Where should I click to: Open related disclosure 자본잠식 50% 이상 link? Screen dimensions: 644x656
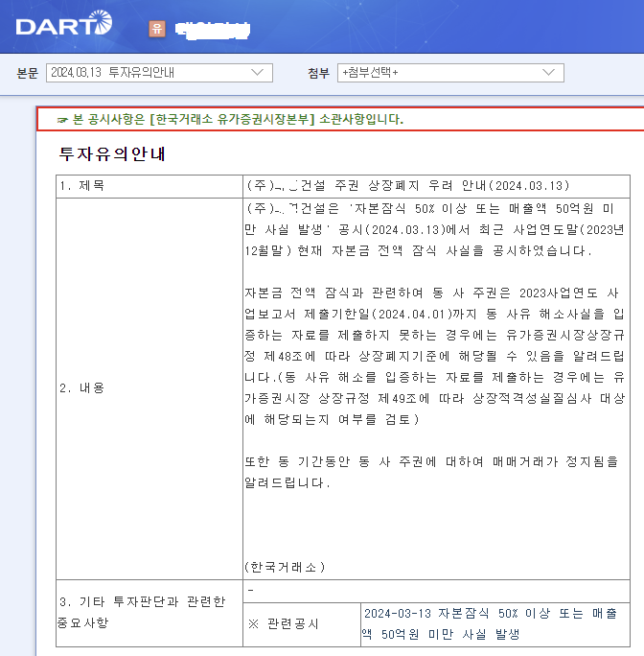[x=490, y=624]
